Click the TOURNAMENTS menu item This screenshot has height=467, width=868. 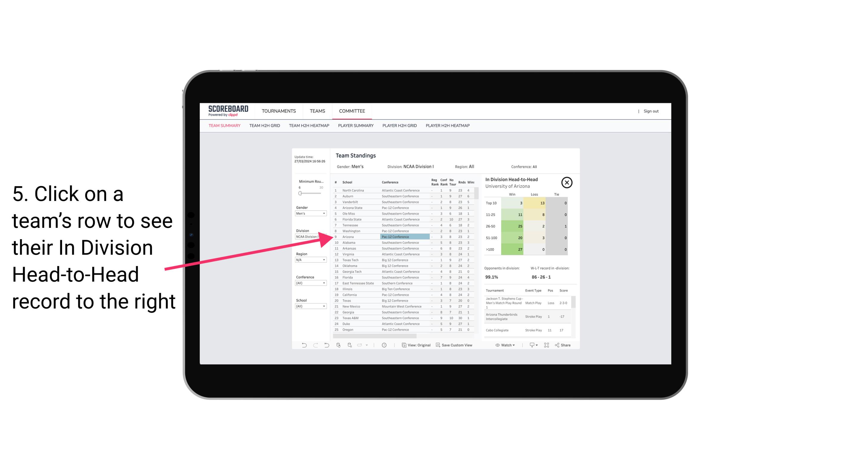coord(278,110)
